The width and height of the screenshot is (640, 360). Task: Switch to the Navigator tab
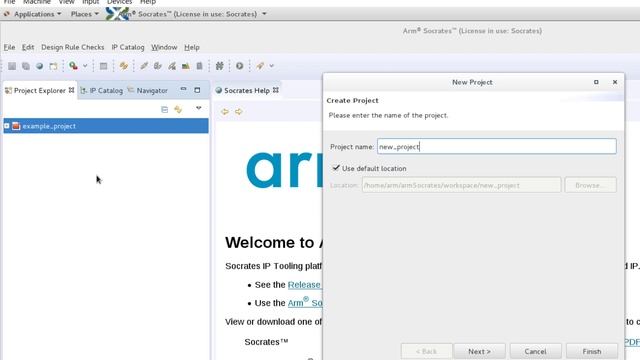(148, 90)
